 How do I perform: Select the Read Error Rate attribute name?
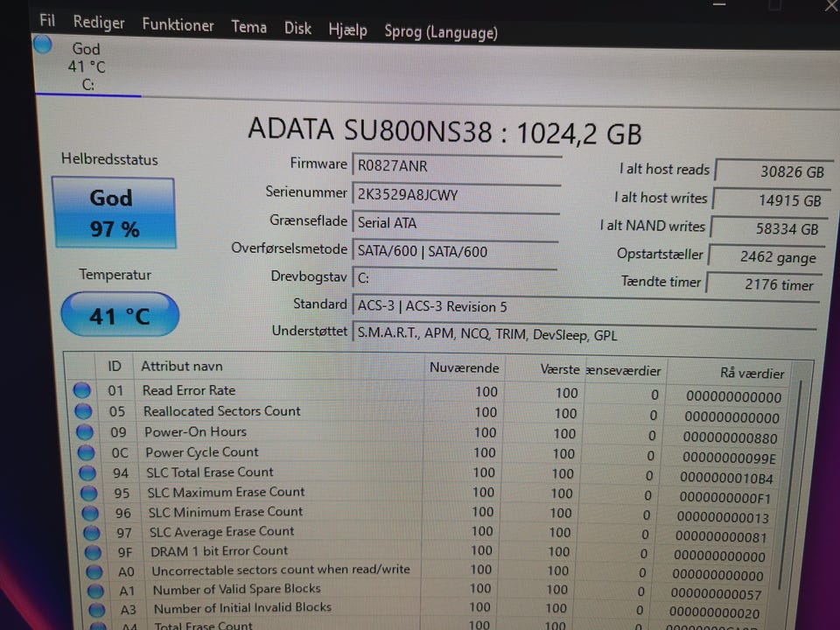point(189,390)
